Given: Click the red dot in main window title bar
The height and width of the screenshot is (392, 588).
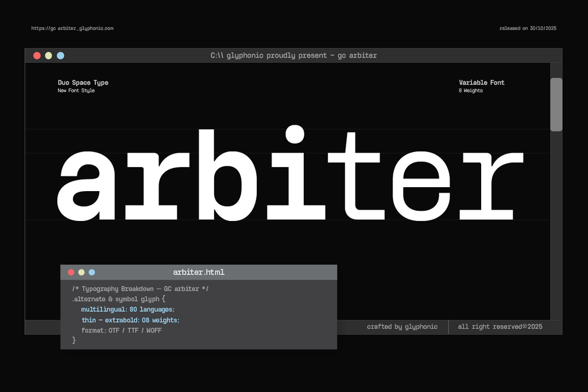Looking at the screenshot, I should coord(37,56).
